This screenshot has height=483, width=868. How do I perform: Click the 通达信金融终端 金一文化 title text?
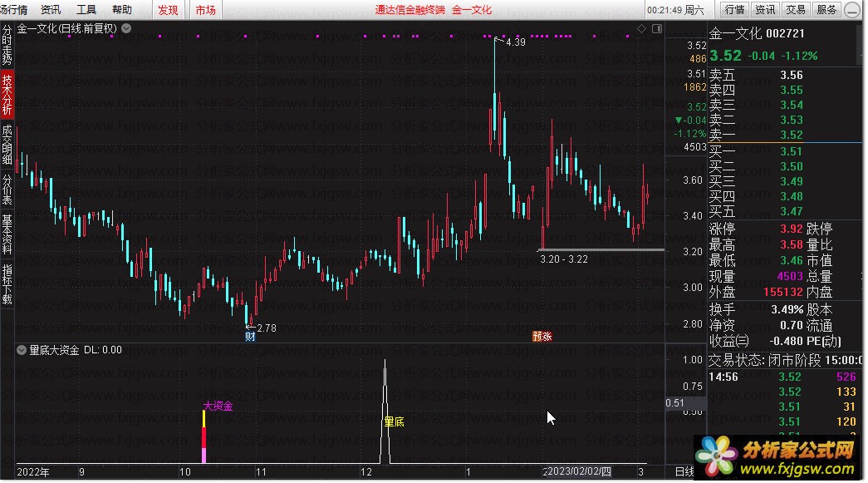pos(433,9)
